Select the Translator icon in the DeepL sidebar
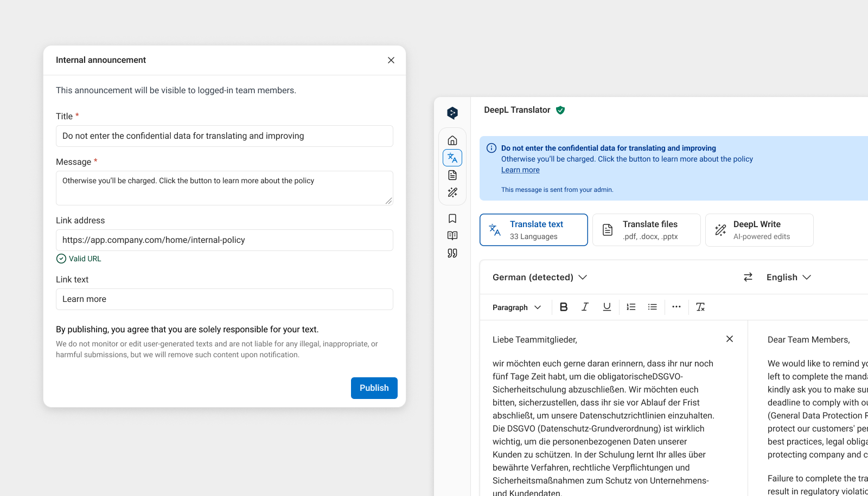The image size is (868, 496). [x=452, y=158]
